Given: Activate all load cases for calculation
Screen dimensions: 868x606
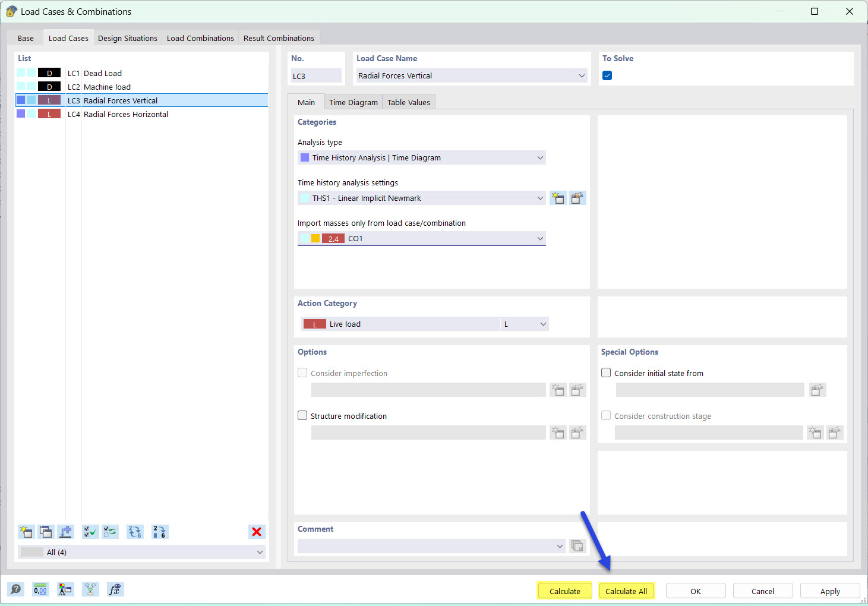Looking at the screenshot, I should [90, 532].
